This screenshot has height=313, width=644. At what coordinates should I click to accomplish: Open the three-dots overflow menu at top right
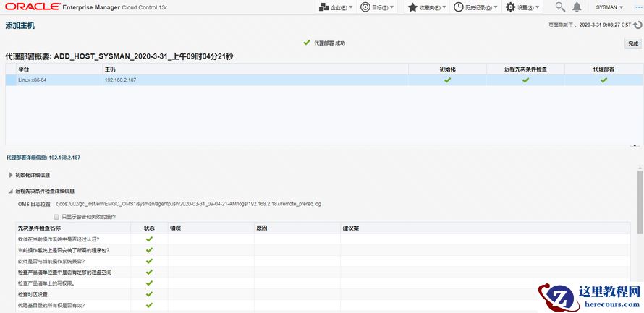(638, 7)
